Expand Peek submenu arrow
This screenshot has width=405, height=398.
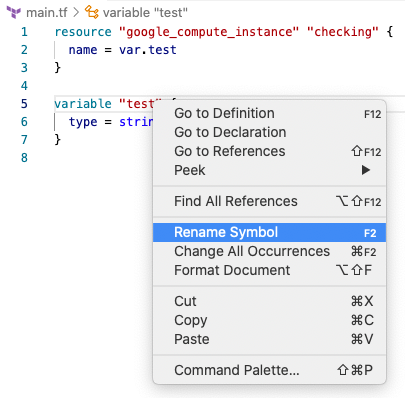point(366,170)
